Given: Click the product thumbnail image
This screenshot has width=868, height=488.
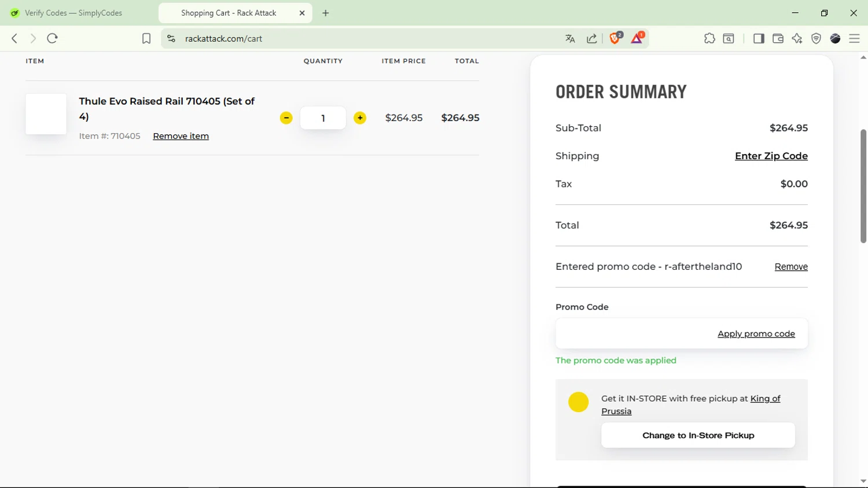Looking at the screenshot, I should coord(46,114).
